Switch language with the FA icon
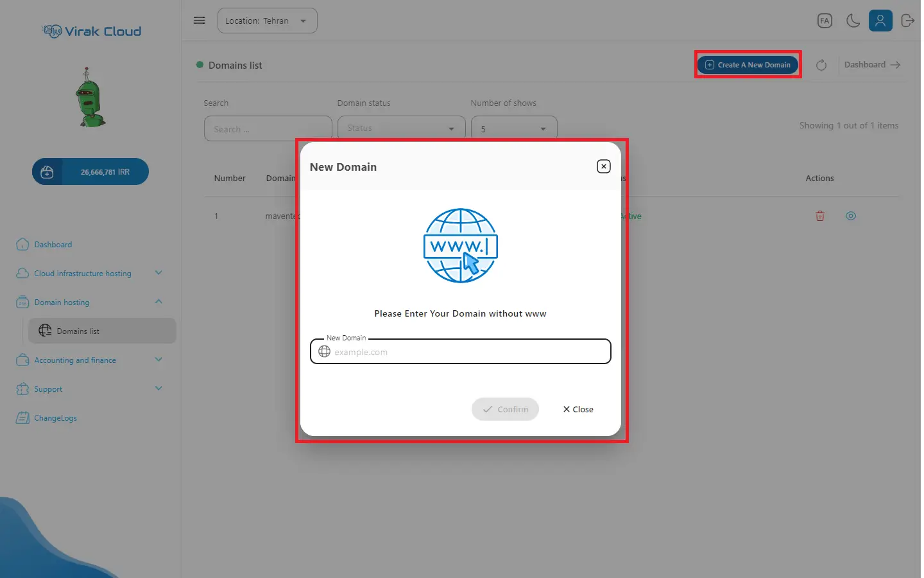Image resolution: width=924 pixels, height=578 pixels. [825, 21]
